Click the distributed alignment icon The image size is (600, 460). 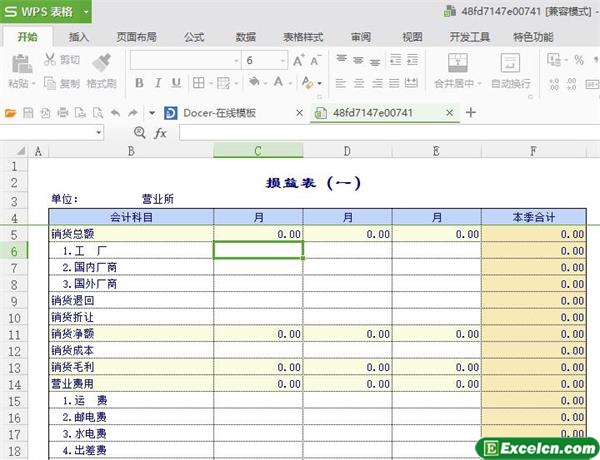tap(411, 83)
